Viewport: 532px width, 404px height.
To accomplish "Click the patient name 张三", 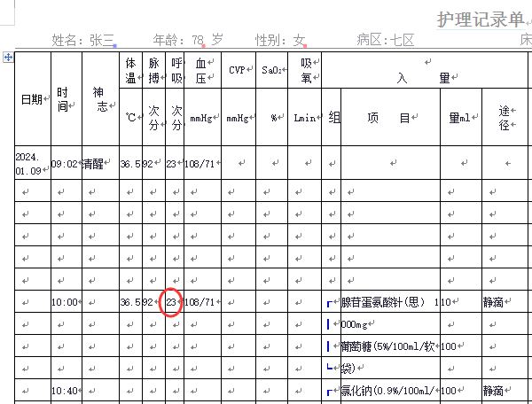I will click(x=101, y=41).
